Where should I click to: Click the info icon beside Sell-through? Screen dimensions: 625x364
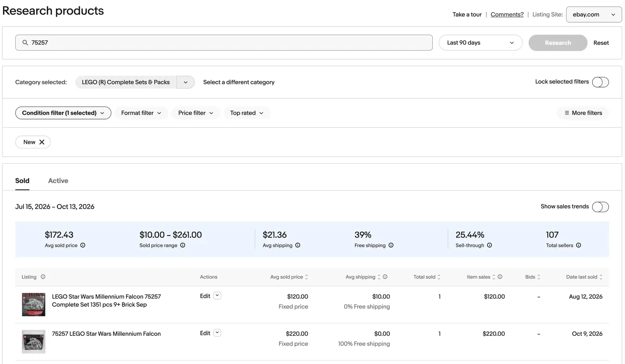tap(489, 245)
